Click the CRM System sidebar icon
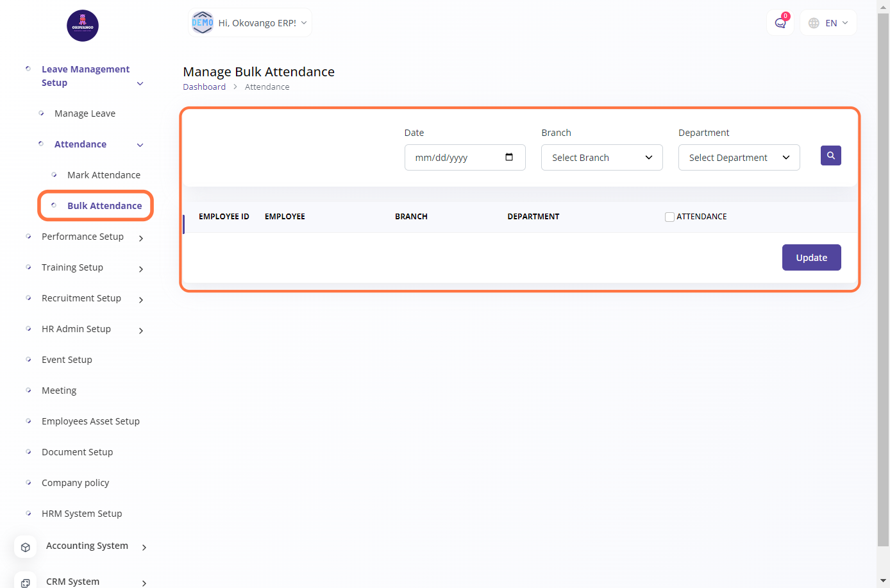The height and width of the screenshot is (588, 890). pos(26,582)
